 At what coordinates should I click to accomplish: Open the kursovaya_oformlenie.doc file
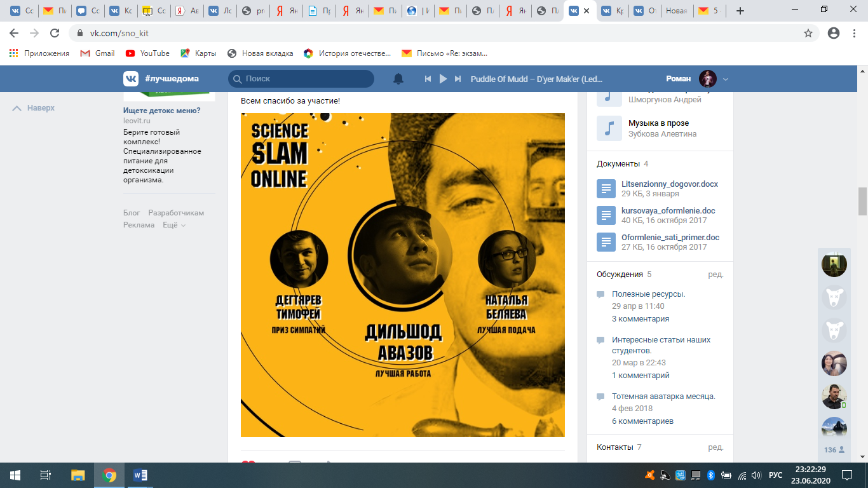click(x=668, y=211)
